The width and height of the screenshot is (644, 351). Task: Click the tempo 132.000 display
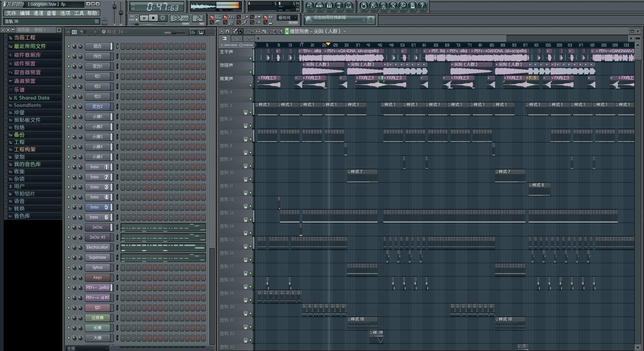click(180, 18)
